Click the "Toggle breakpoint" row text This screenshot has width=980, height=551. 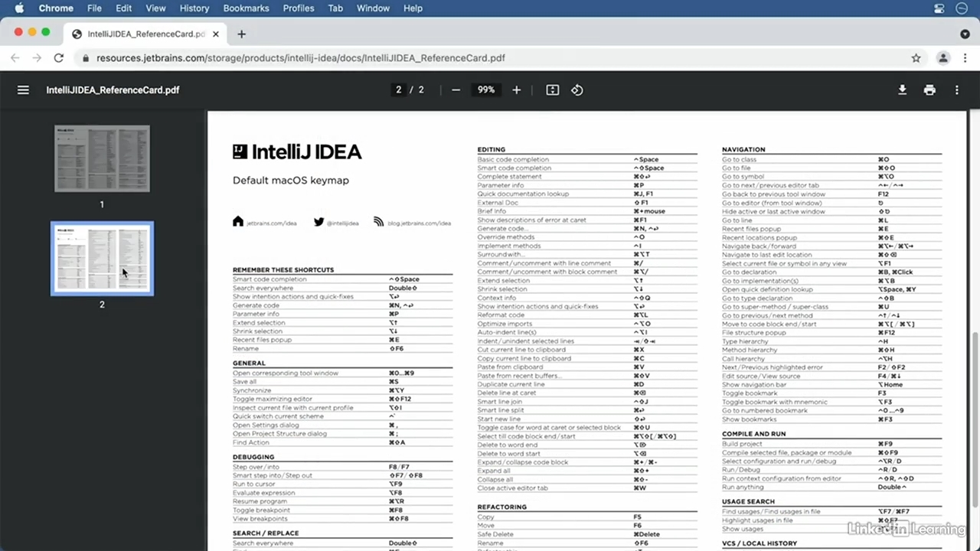(x=261, y=510)
